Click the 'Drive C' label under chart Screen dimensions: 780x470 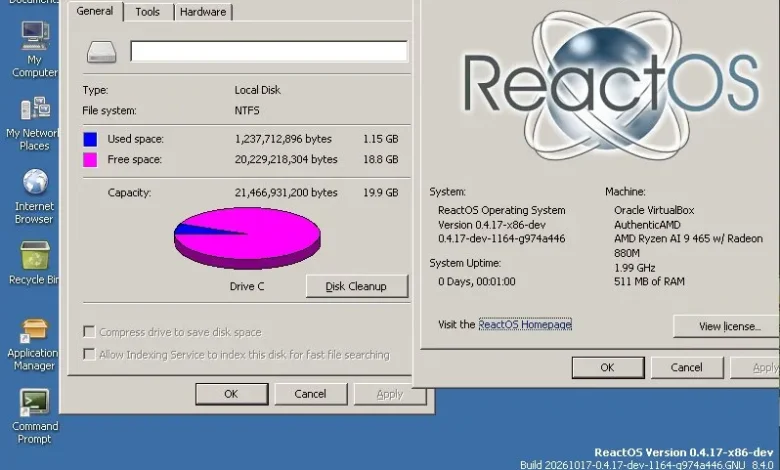point(247,286)
